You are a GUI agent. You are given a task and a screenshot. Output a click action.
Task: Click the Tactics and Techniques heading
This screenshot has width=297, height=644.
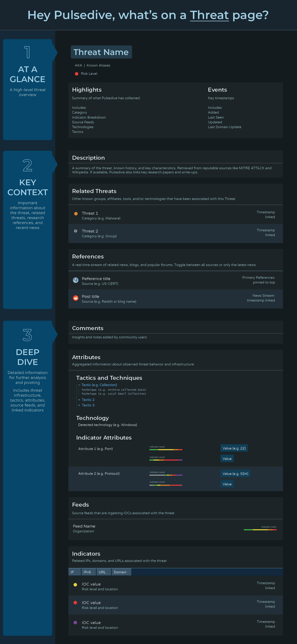tap(109, 378)
